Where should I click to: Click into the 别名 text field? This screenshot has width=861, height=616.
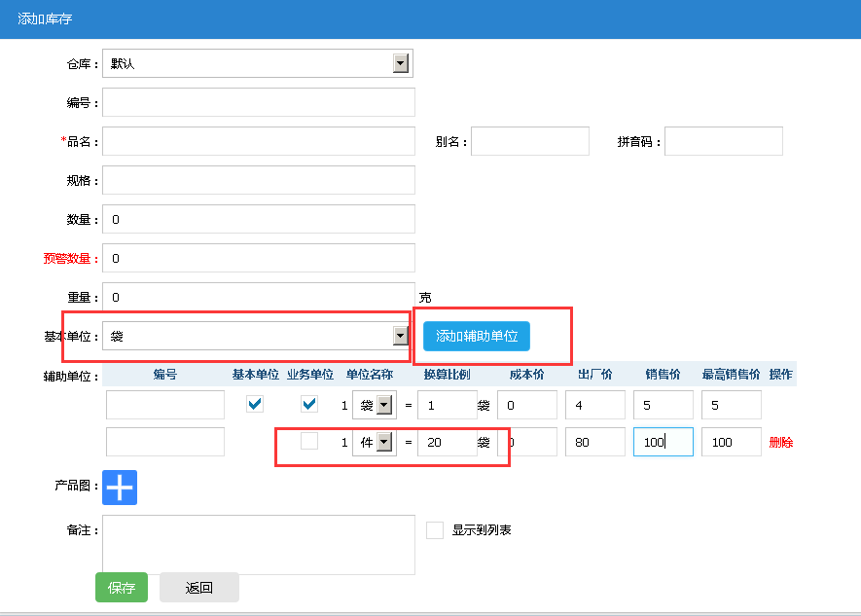click(x=529, y=141)
